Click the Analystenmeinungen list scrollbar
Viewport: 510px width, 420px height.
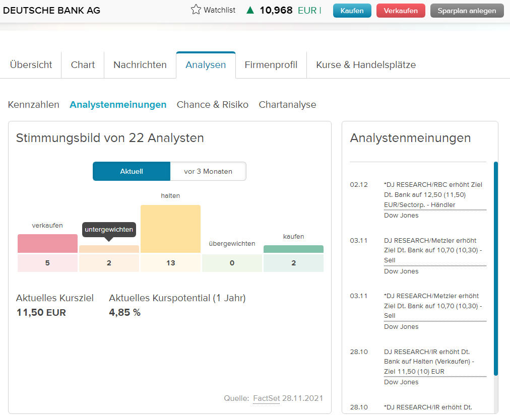496,268
